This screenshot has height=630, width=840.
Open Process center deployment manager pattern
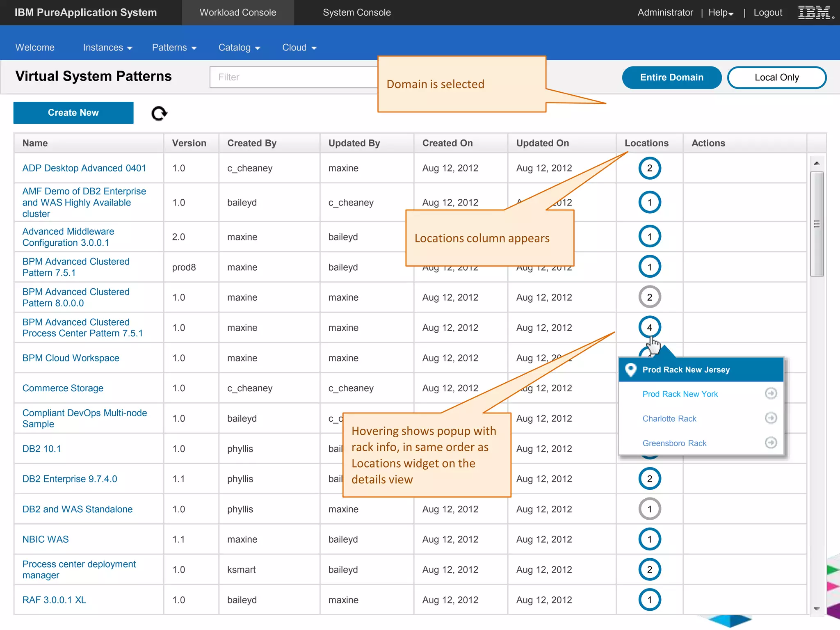[79, 570]
